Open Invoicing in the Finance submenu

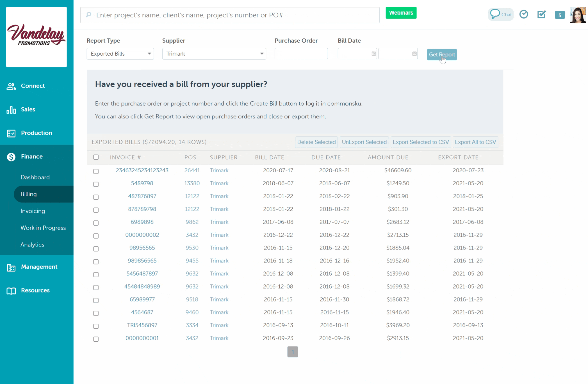tap(33, 211)
